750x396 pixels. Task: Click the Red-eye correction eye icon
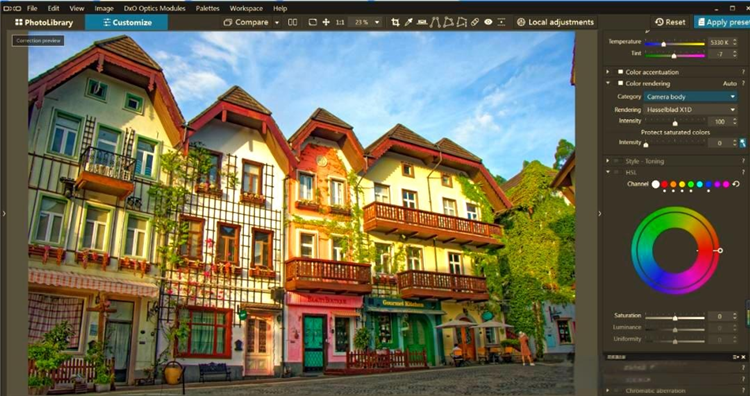click(488, 22)
